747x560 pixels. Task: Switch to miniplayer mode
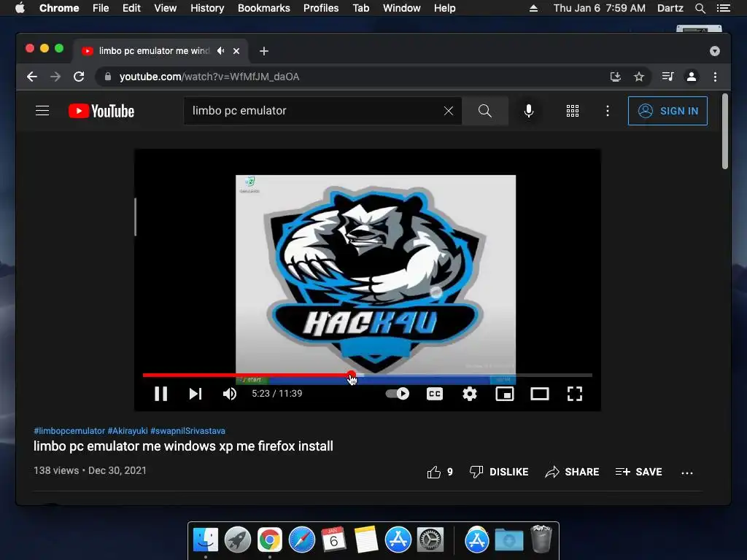click(x=505, y=394)
